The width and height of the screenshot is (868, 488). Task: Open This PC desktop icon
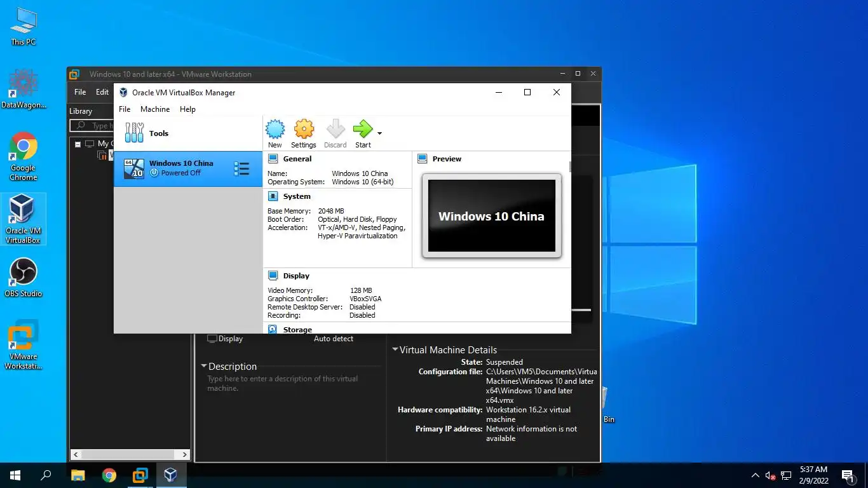24,27
